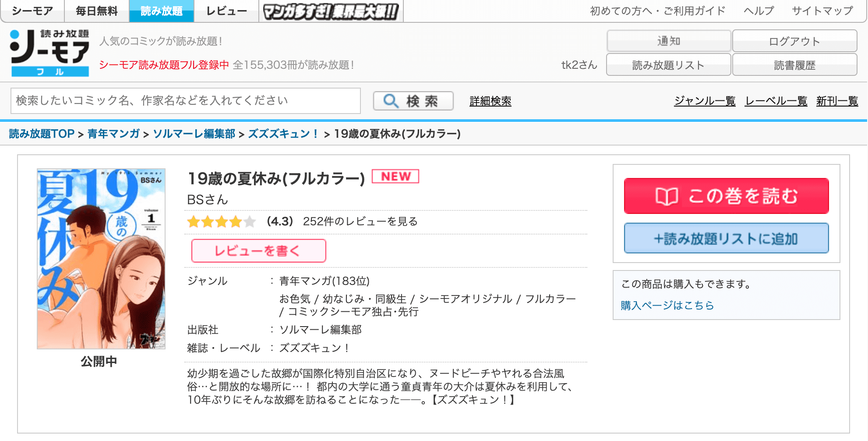This screenshot has height=441, width=868.
Task: Open 読書履歴 reading history
Action: click(x=794, y=65)
